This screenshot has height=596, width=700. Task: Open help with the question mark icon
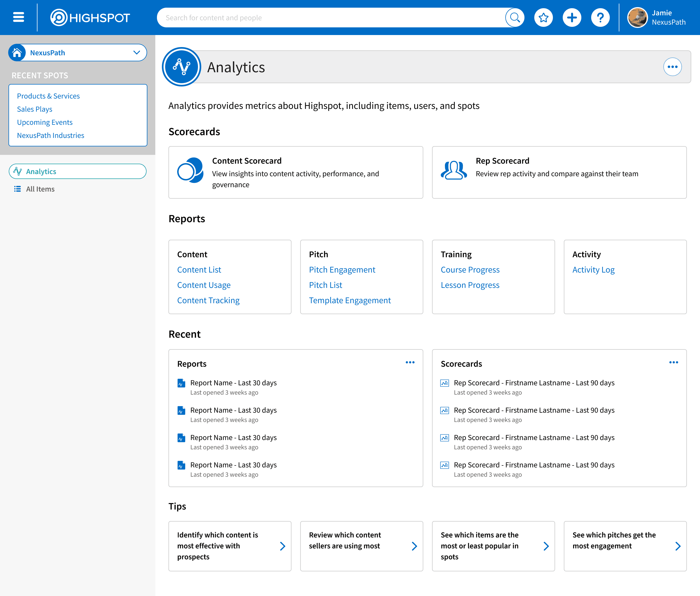tap(600, 18)
